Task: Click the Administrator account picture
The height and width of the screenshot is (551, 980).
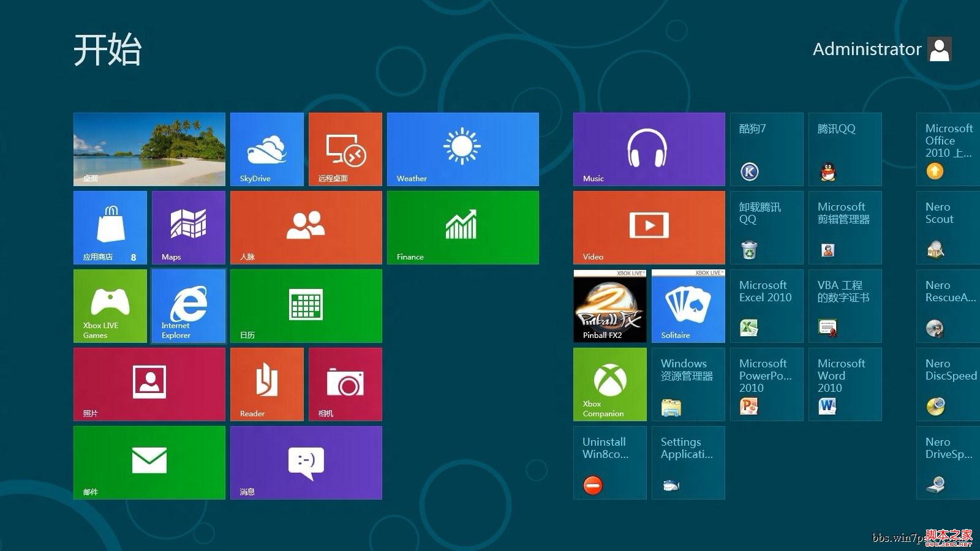Action: pyautogui.click(x=940, y=49)
